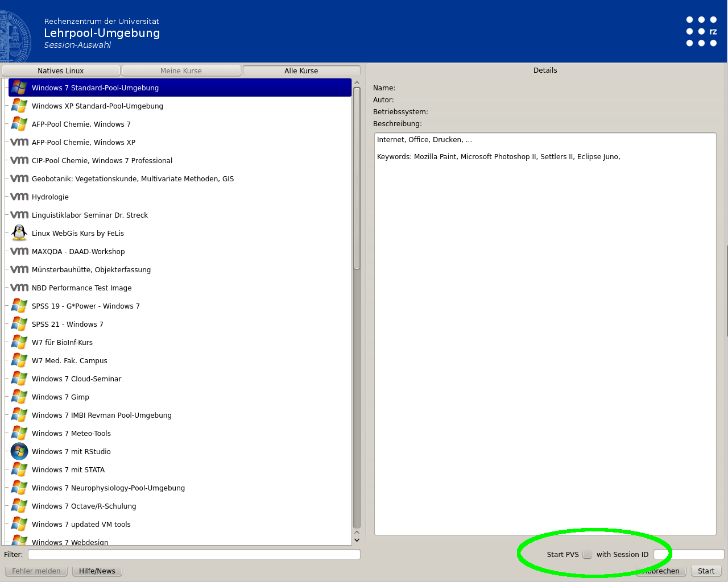The image size is (728, 582).
Task: Select 'NBD Performance Test Image' entry
Action: click(181, 288)
